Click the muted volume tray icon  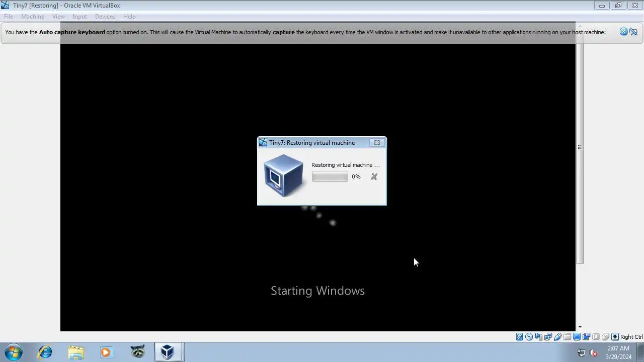click(x=594, y=352)
